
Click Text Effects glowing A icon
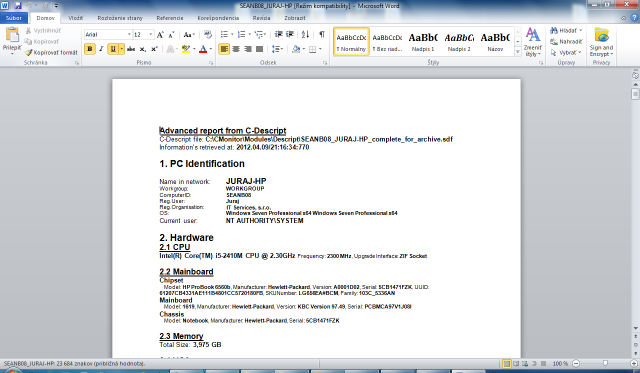tap(170, 49)
